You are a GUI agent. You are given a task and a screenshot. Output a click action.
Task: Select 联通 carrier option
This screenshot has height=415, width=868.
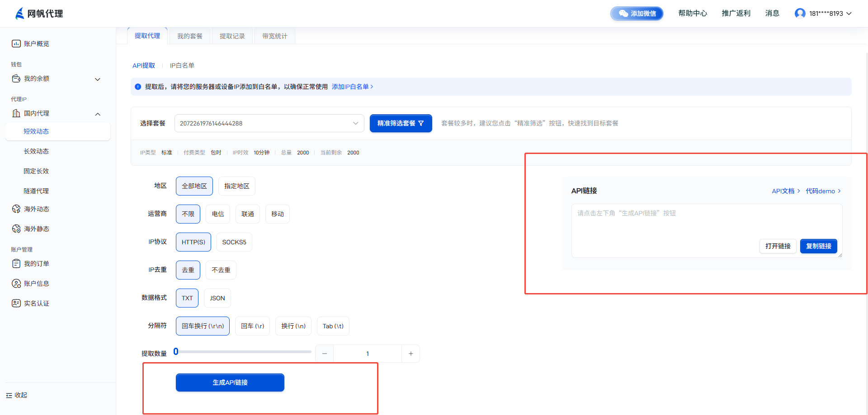(x=248, y=214)
